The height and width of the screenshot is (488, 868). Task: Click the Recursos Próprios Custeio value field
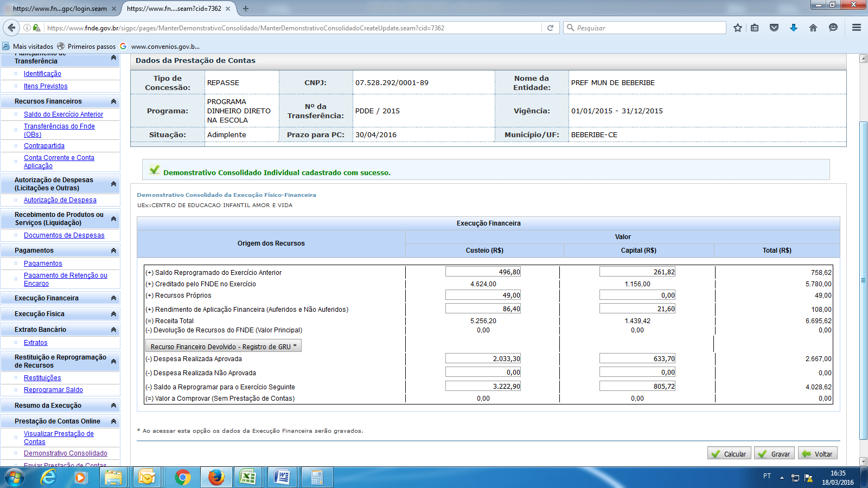click(483, 296)
